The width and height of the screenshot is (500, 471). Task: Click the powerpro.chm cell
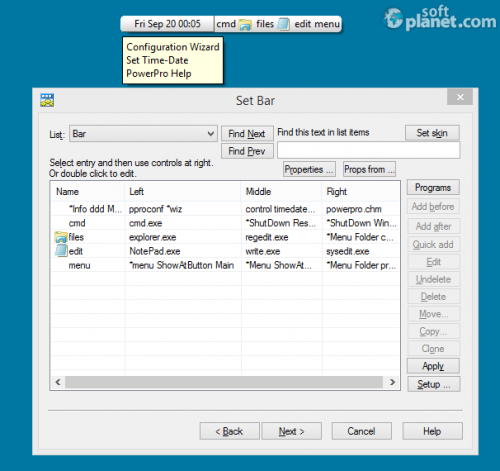point(354,209)
